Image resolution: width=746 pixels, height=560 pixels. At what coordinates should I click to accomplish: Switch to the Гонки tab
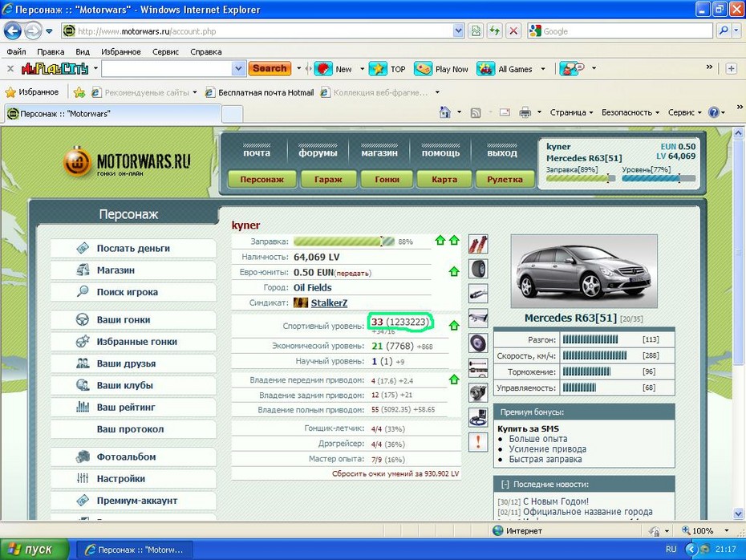tap(387, 180)
